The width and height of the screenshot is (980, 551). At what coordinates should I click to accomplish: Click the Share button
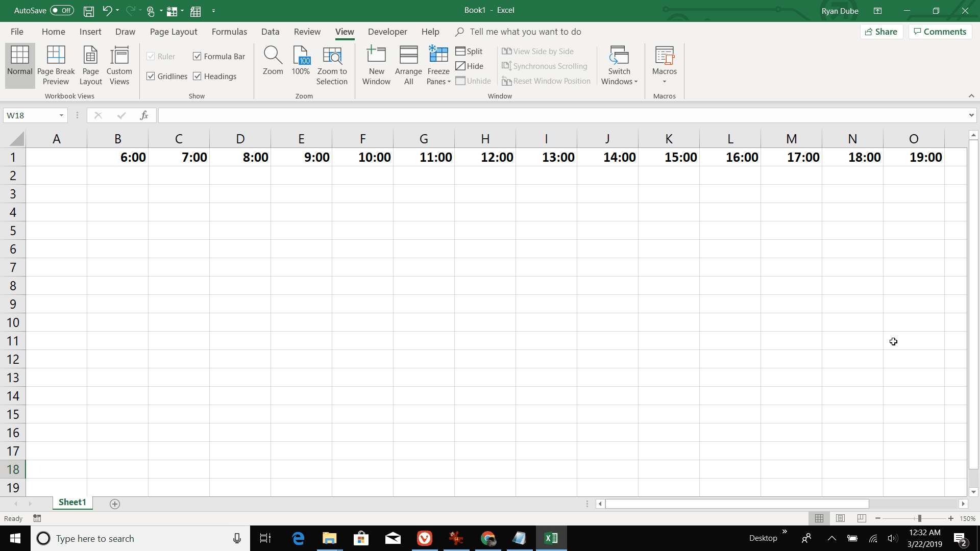point(881,31)
